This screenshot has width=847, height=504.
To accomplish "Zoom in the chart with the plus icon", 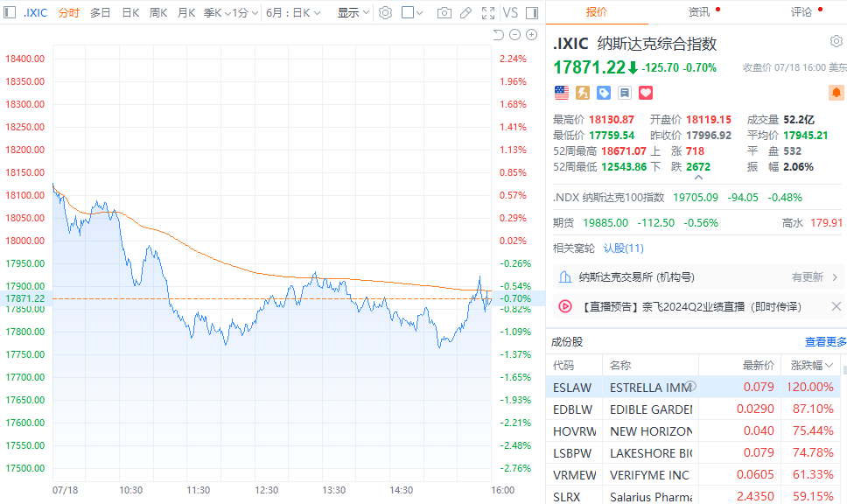I will coord(531,35).
